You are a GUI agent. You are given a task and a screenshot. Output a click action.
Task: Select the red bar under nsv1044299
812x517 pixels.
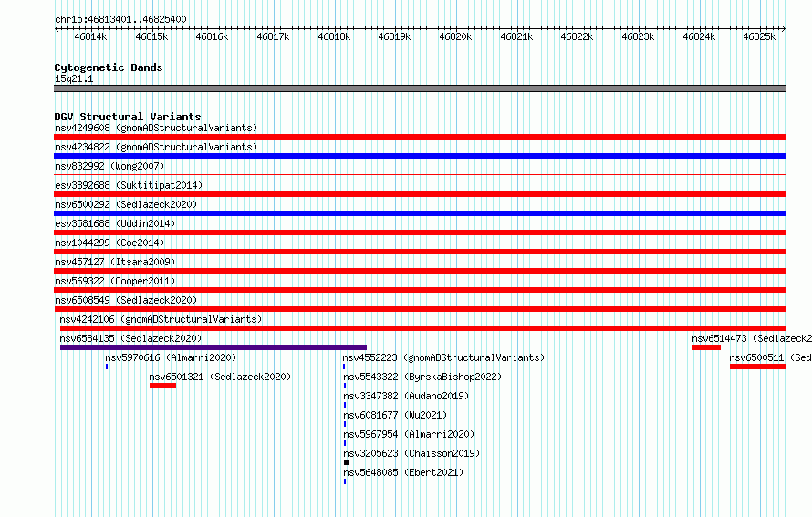coord(420,252)
